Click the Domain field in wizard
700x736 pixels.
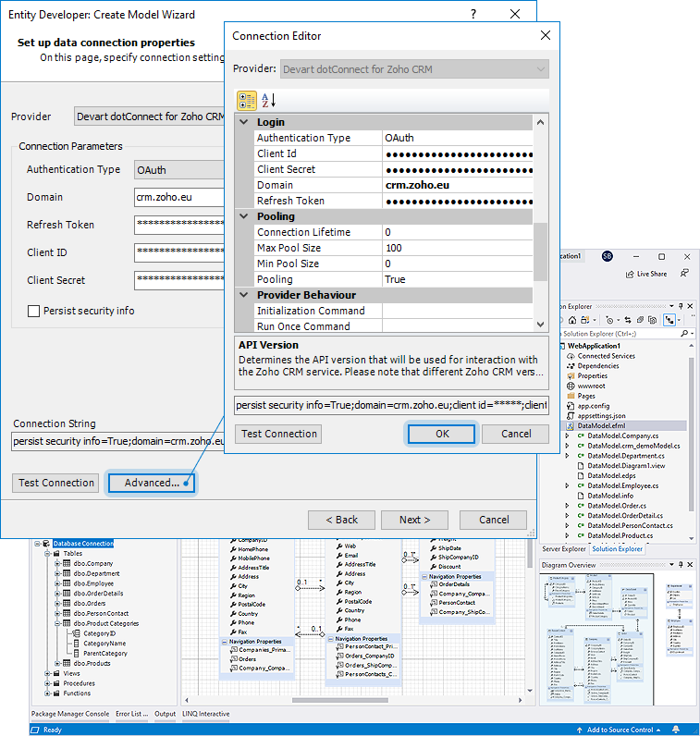click(178, 197)
